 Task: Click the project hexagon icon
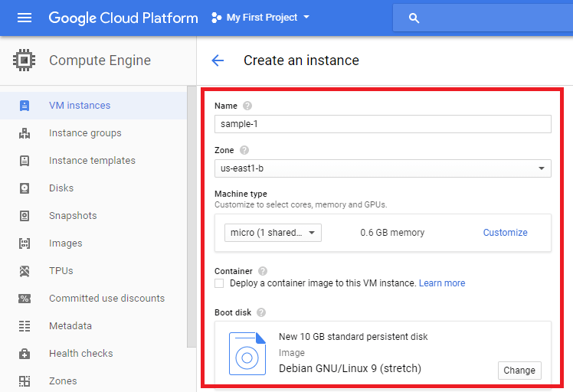pos(216,18)
